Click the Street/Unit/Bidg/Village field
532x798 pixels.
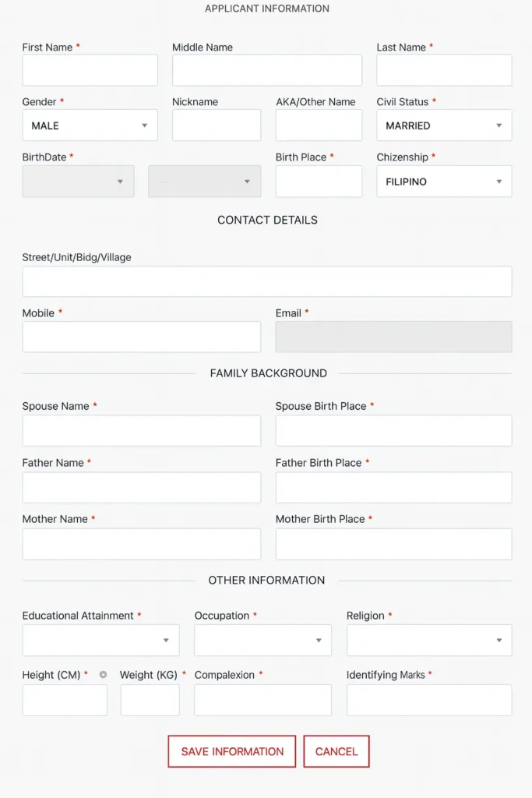tap(266, 281)
